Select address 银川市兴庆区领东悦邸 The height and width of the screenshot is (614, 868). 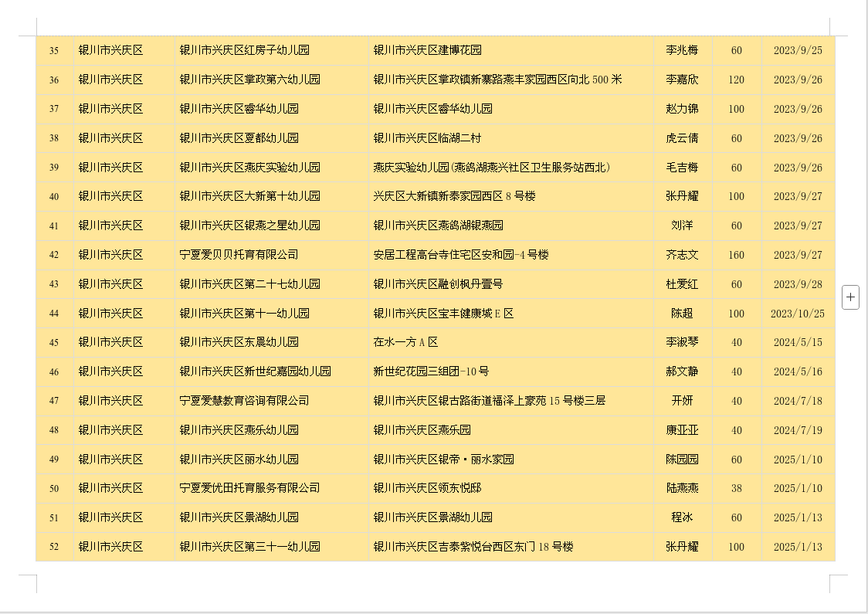[427, 489]
